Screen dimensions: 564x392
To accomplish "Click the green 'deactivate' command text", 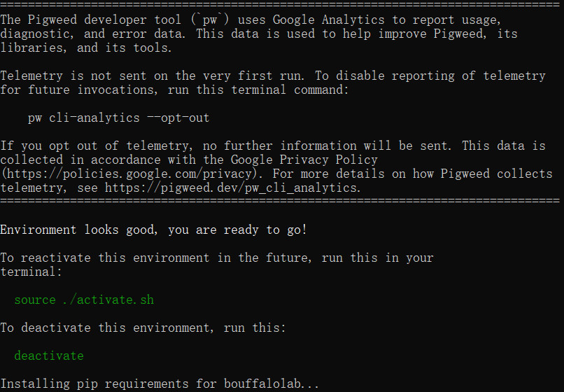I will pyautogui.click(x=49, y=356).
